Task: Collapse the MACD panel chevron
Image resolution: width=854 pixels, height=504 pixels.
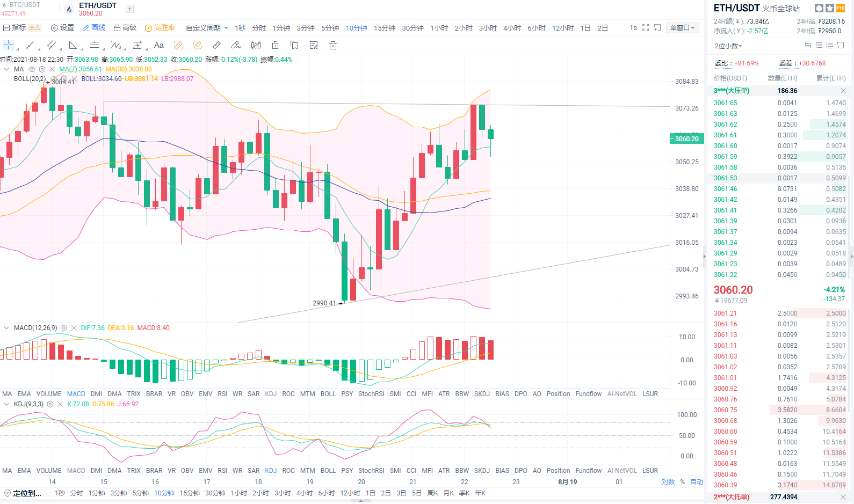Action: coord(6,328)
